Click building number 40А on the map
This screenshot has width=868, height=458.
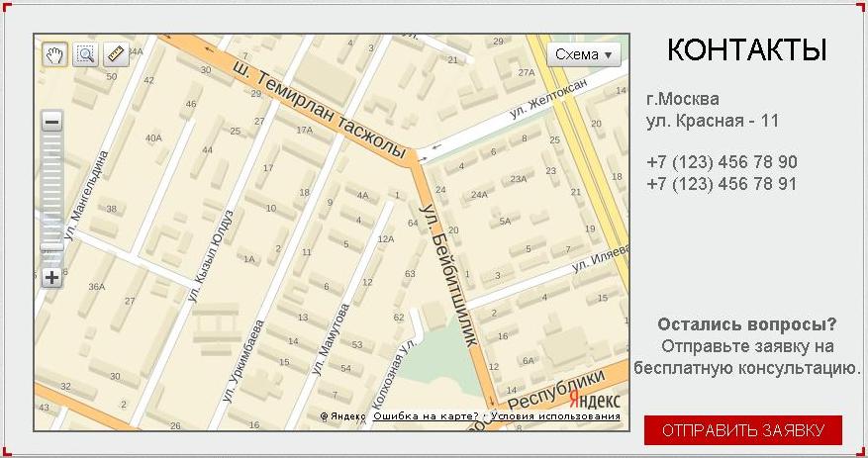click(x=153, y=138)
